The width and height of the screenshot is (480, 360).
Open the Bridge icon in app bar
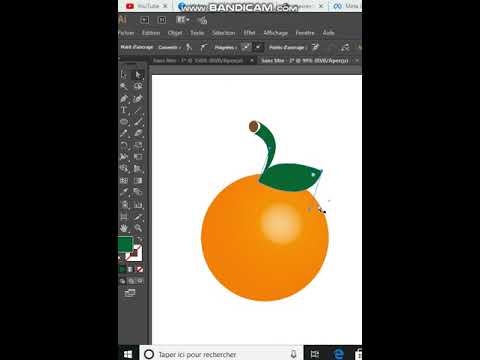click(144, 20)
